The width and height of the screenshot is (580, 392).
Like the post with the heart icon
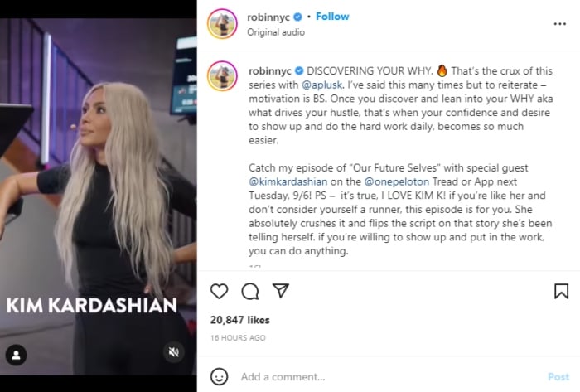pos(219,292)
